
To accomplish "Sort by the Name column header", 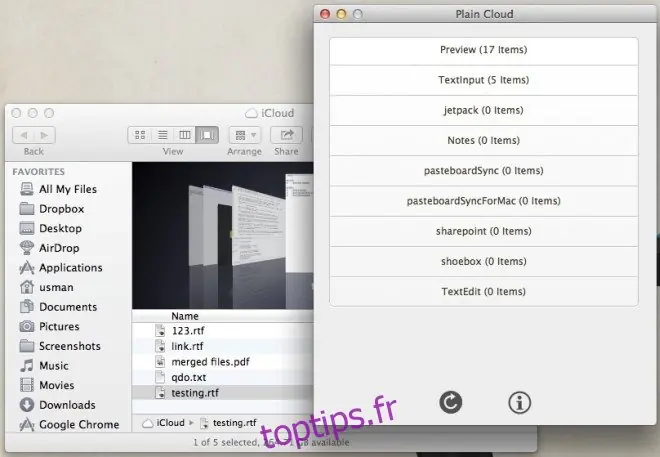I will click(x=223, y=316).
